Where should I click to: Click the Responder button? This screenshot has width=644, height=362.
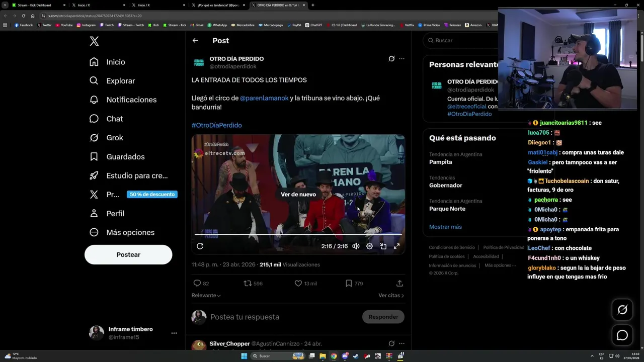(383, 317)
